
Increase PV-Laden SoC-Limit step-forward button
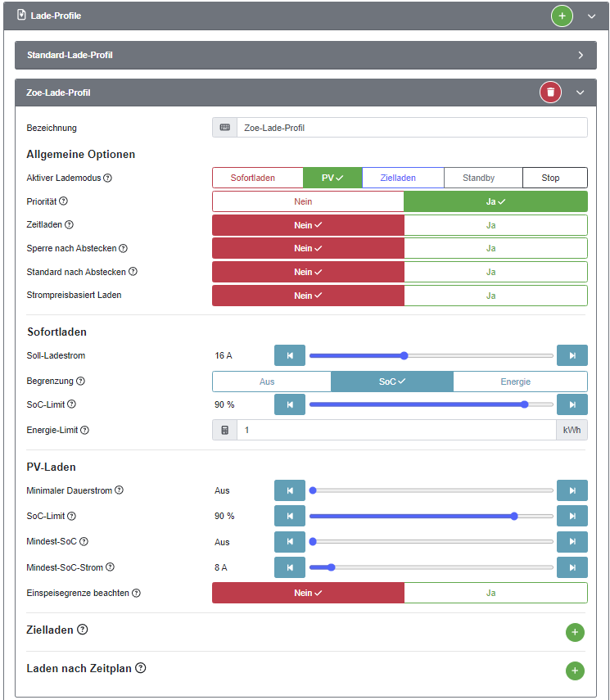tap(572, 516)
